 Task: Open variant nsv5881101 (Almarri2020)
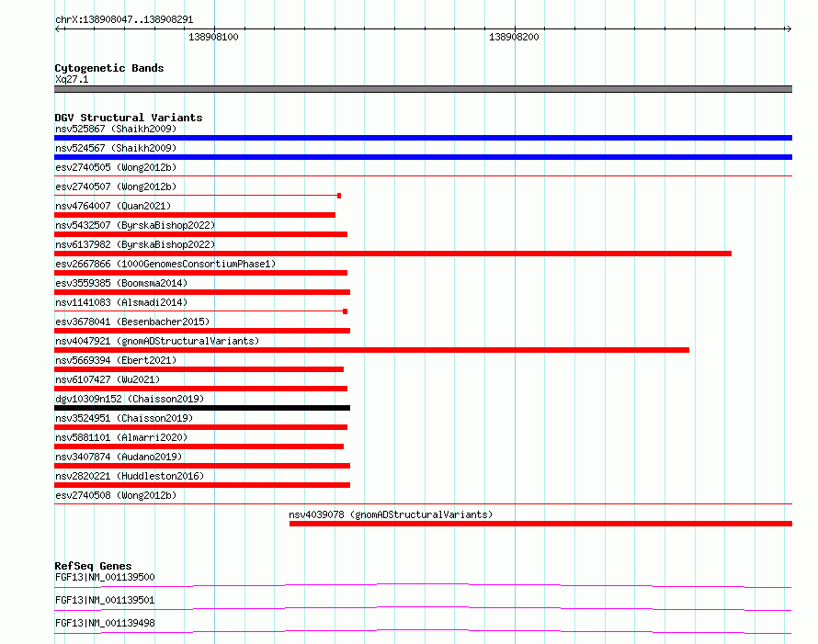(x=121, y=437)
